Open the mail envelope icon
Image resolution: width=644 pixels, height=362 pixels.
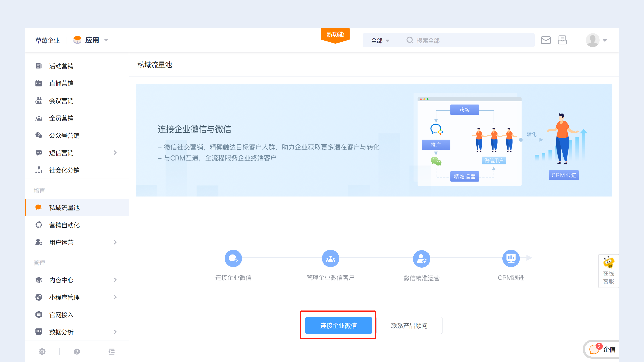point(546,40)
